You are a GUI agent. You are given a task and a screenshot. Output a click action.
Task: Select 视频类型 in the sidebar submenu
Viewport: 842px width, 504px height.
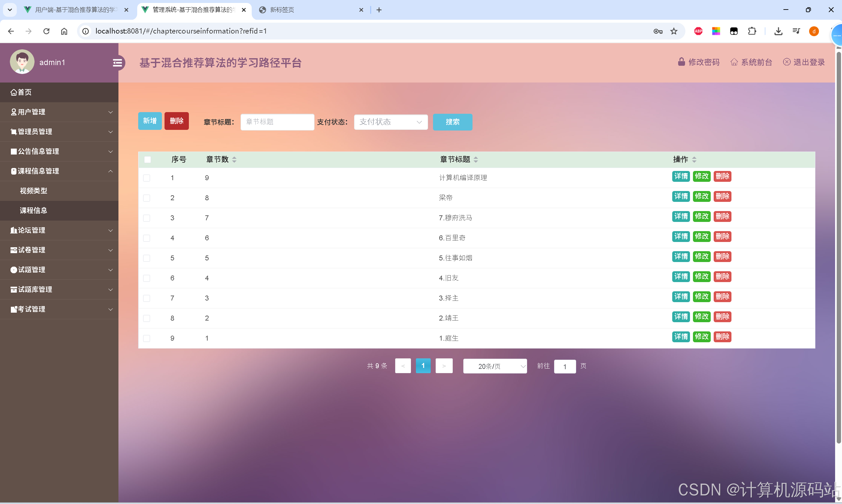pos(34,191)
